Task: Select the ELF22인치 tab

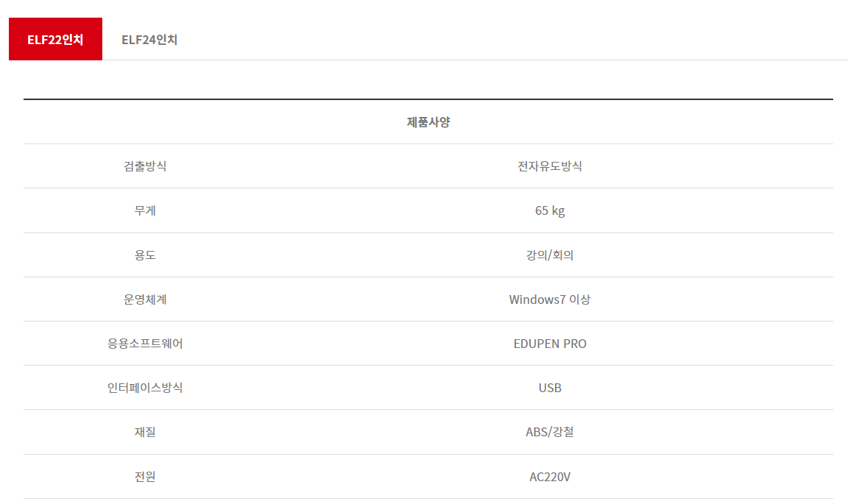Action: [55, 40]
